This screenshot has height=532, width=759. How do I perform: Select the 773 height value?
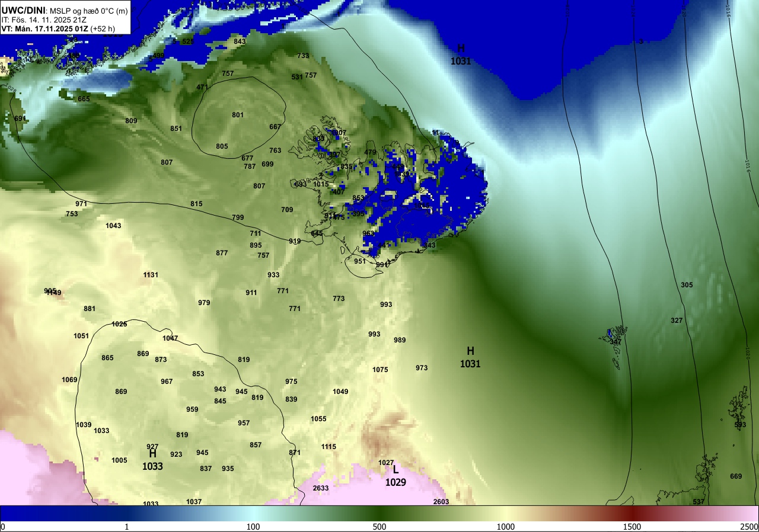click(x=339, y=299)
